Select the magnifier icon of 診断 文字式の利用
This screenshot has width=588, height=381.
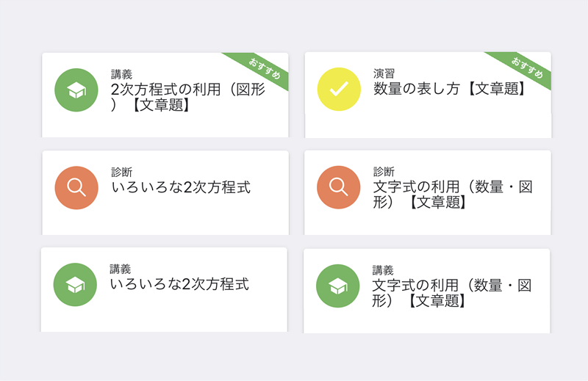click(x=339, y=187)
